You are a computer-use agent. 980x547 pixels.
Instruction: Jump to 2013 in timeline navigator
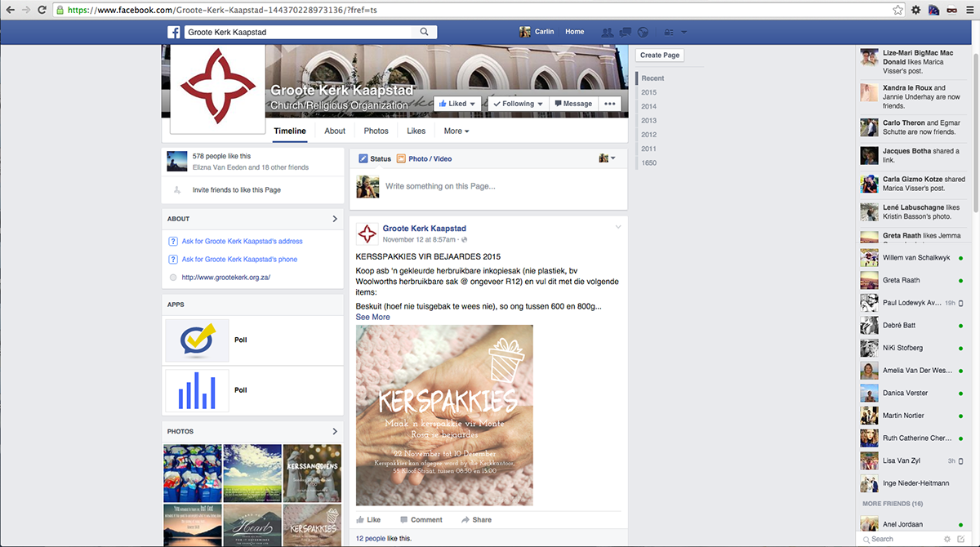click(648, 120)
